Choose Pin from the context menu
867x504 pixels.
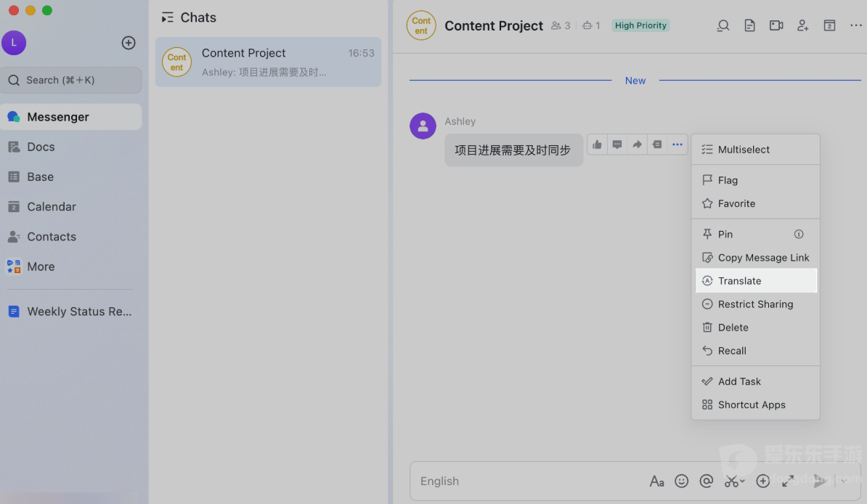point(756,234)
